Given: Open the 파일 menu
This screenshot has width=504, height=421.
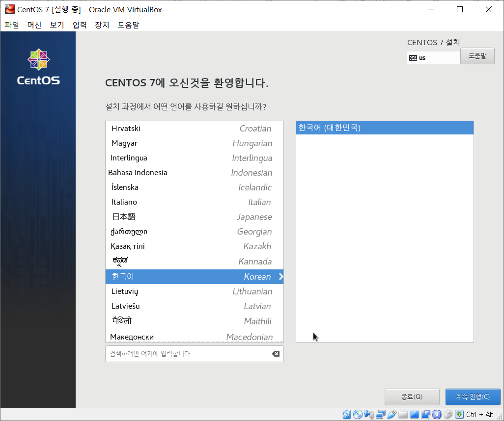Looking at the screenshot, I should pos(12,25).
